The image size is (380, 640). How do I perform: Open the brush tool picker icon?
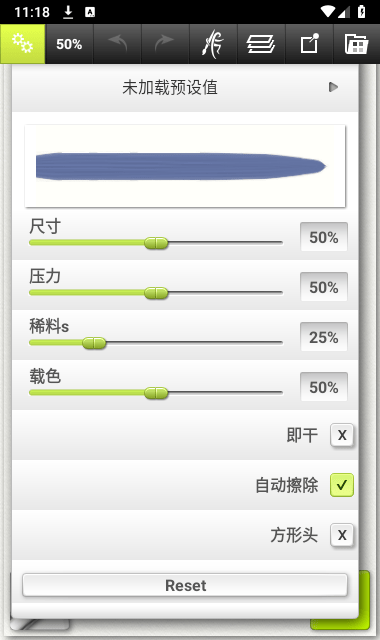point(213,44)
